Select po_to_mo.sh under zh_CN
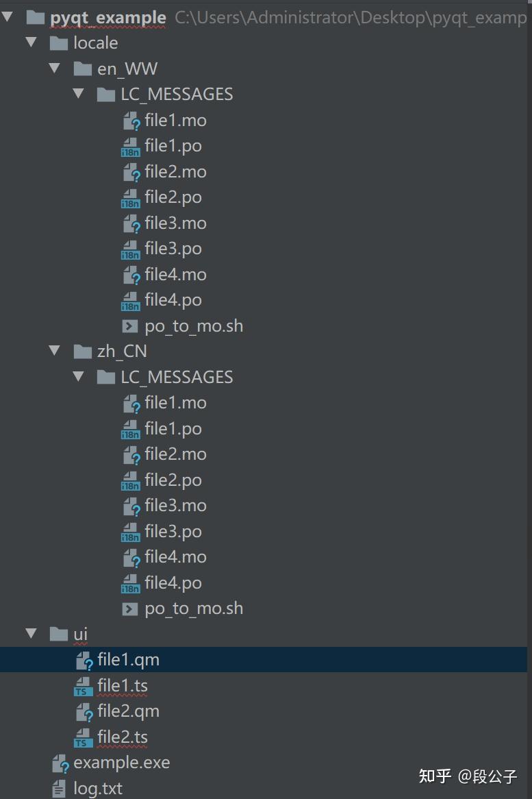This screenshot has width=532, height=799. 194,609
